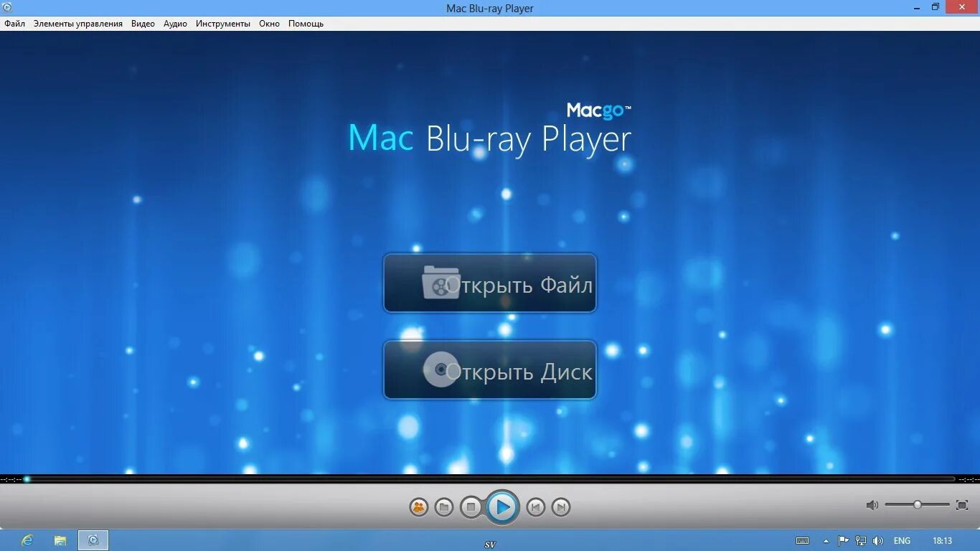Launch Internet Explorer from taskbar

coord(28,540)
